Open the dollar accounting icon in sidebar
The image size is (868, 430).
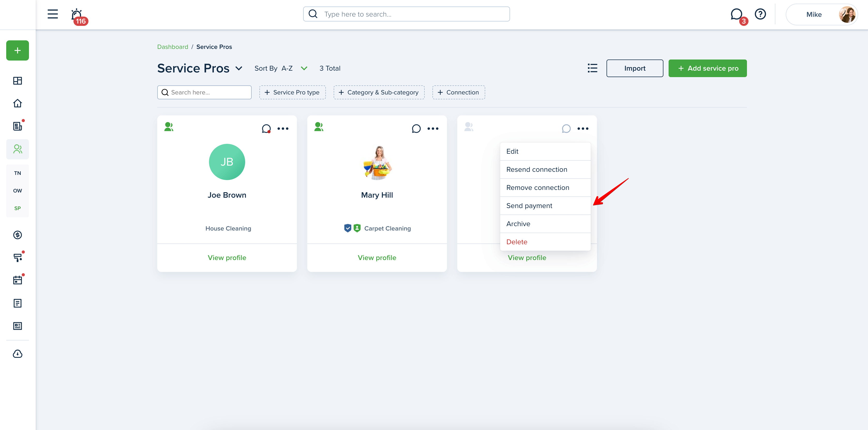[x=18, y=235]
